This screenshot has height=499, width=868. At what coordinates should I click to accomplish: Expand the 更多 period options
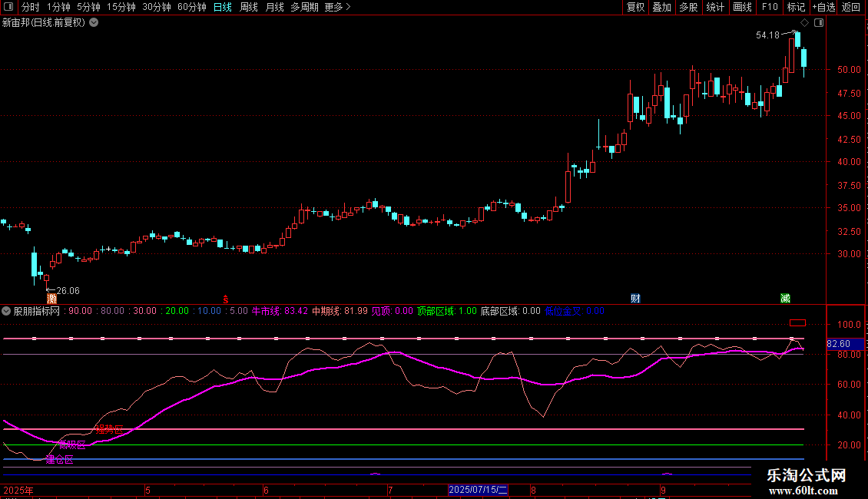337,8
